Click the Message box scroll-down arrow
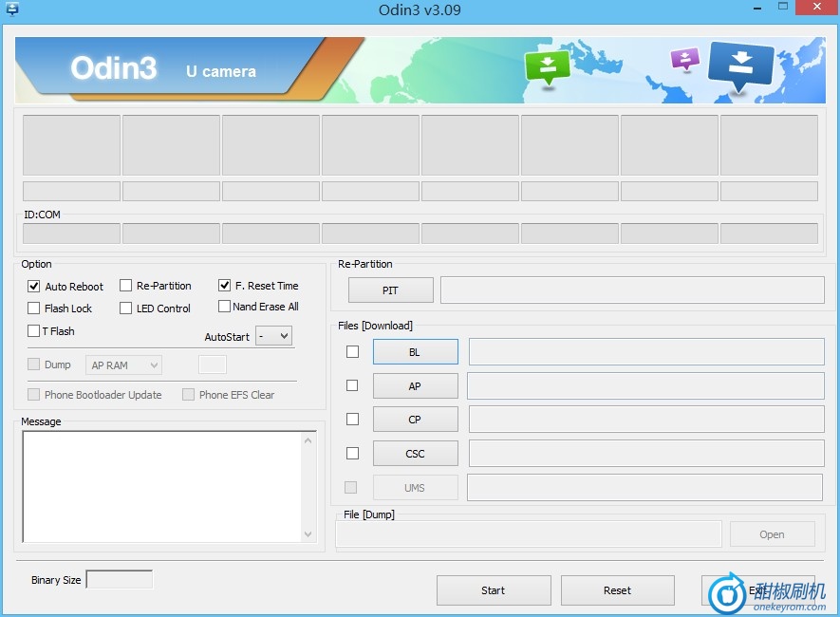The height and width of the screenshot is (617, 840). pyautogui.click(x=308, y=534)
